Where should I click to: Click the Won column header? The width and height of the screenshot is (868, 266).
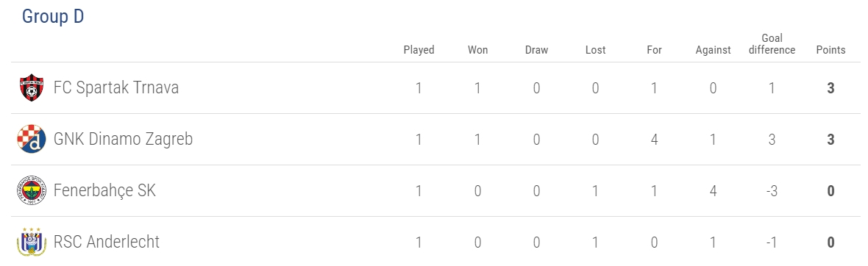(x=477, y=50)
